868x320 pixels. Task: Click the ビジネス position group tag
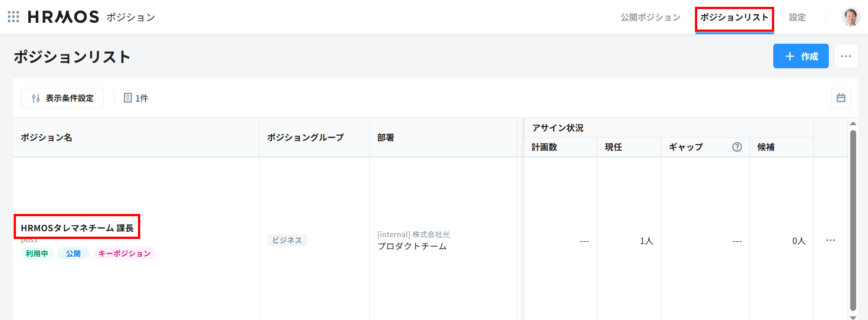(x=287, y=240)
